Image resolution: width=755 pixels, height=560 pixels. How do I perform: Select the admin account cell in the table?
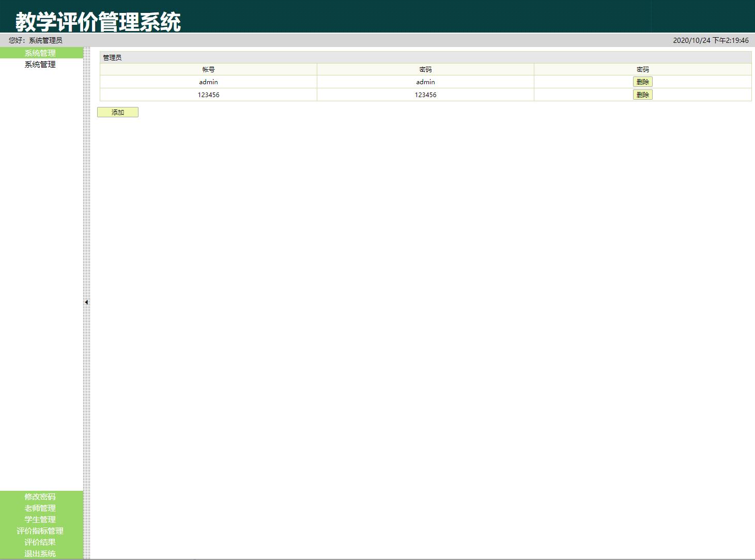pos(208,81)
